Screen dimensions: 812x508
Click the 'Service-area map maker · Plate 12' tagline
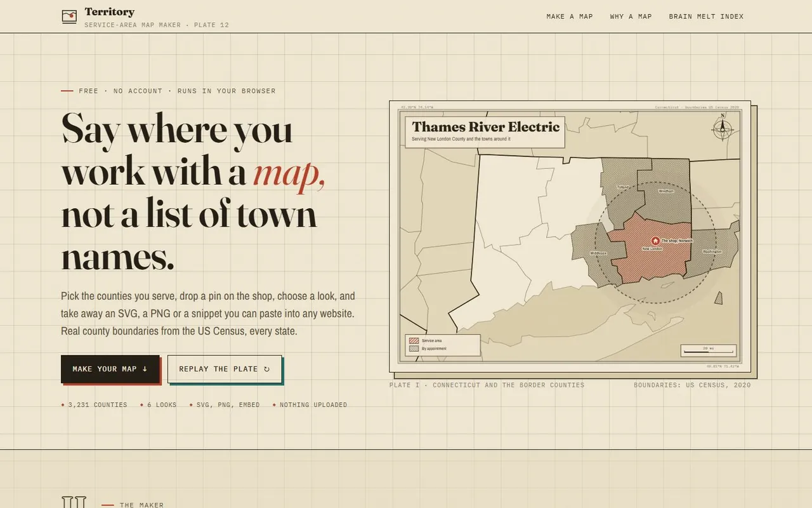pos(157,25)
